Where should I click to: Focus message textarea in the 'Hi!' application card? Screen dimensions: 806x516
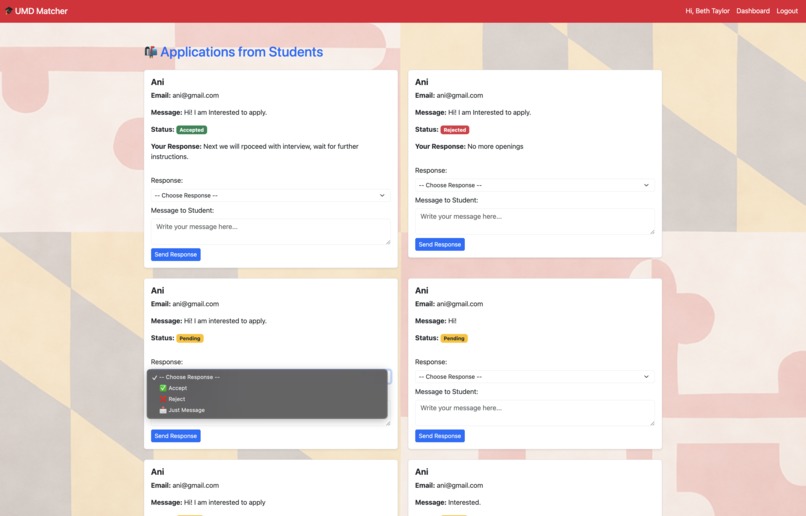point(535,413)
